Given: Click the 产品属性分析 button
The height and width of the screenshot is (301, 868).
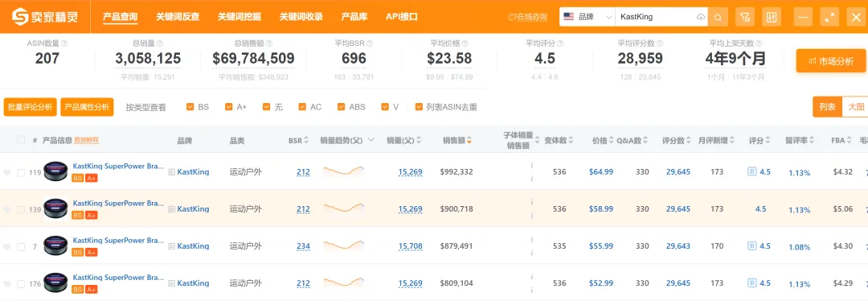Looking at the screenshot, I should point(87,107).
